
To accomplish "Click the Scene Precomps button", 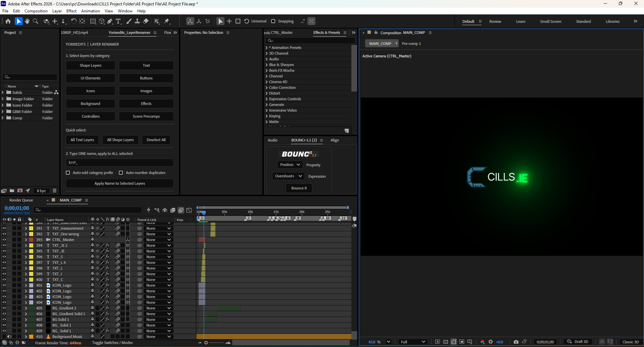I will tap(146, 116).
